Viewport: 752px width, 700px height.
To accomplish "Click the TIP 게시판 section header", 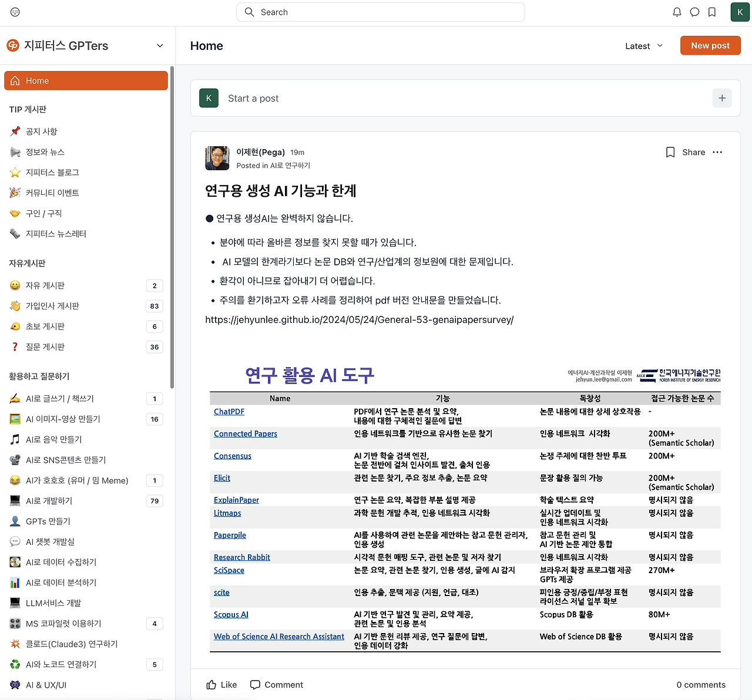I will coord(28,109).
